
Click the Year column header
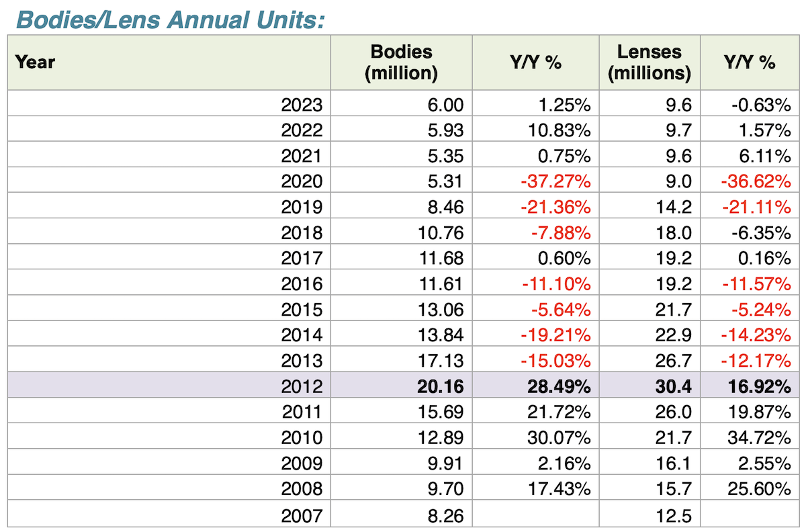coord(36,62)
